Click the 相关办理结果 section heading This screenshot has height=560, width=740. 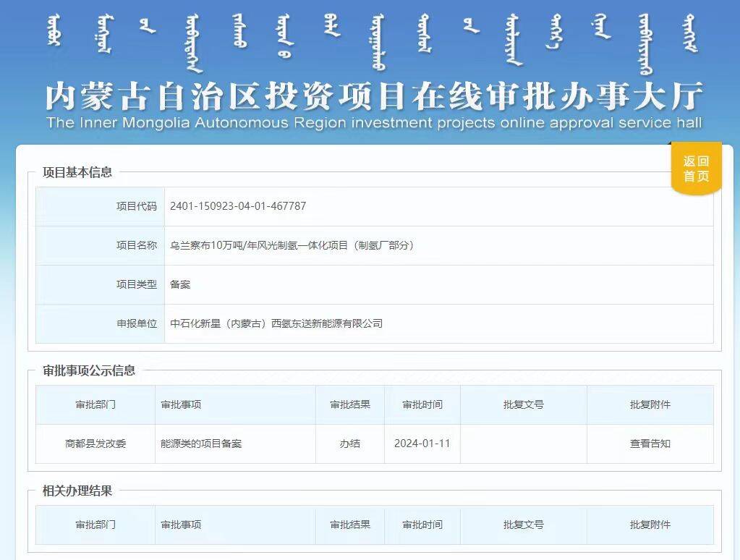[x=77, y=491]
